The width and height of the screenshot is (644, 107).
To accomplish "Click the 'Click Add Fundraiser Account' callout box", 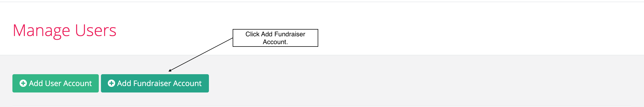I will click(x=275, y=38).
